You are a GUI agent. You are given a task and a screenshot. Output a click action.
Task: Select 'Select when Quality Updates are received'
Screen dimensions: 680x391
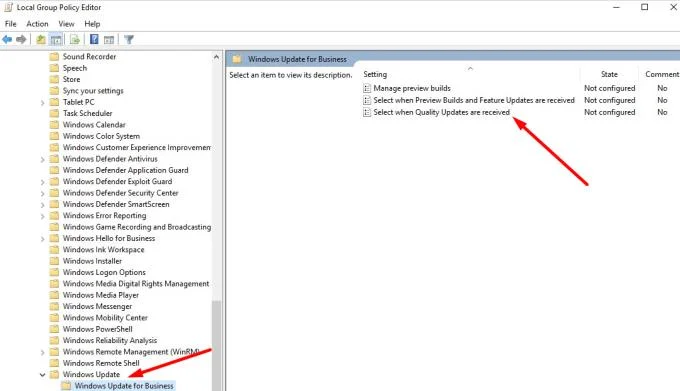(x=441, y=112)
